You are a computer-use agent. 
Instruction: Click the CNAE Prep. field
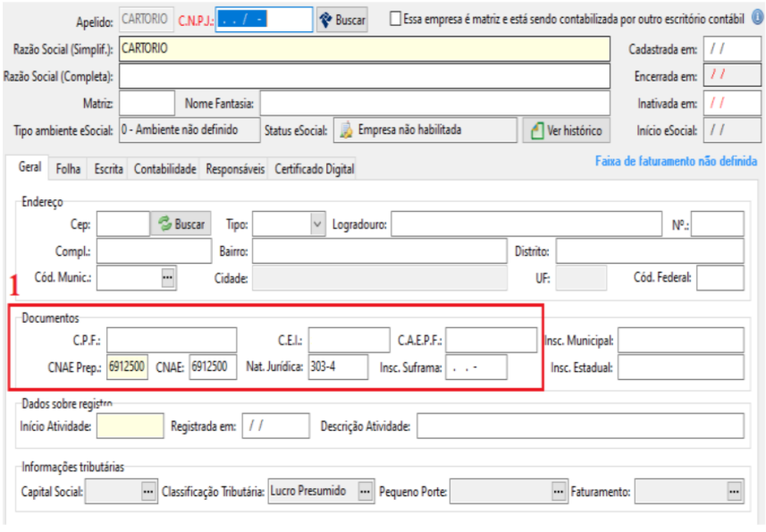point(128,367)
